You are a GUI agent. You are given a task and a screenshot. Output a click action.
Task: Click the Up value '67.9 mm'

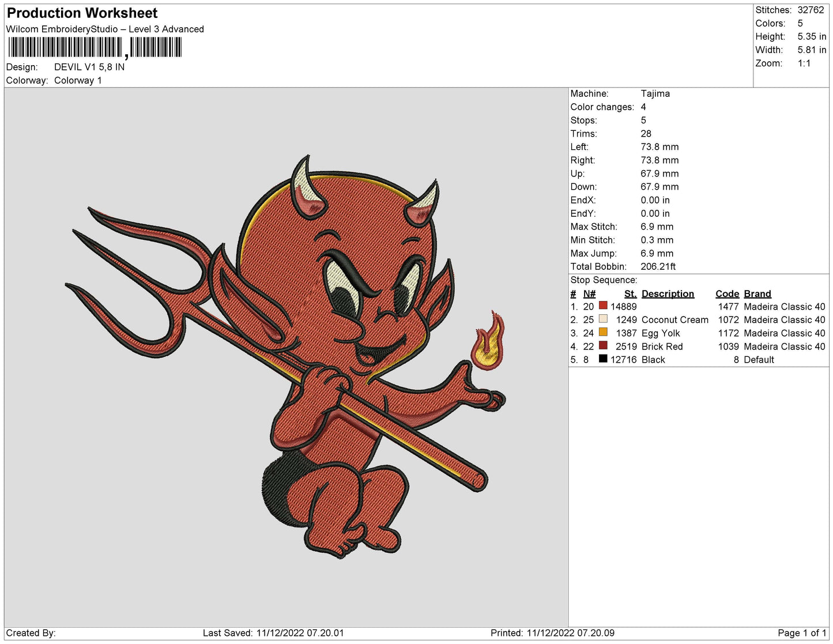tap(659, 174)
